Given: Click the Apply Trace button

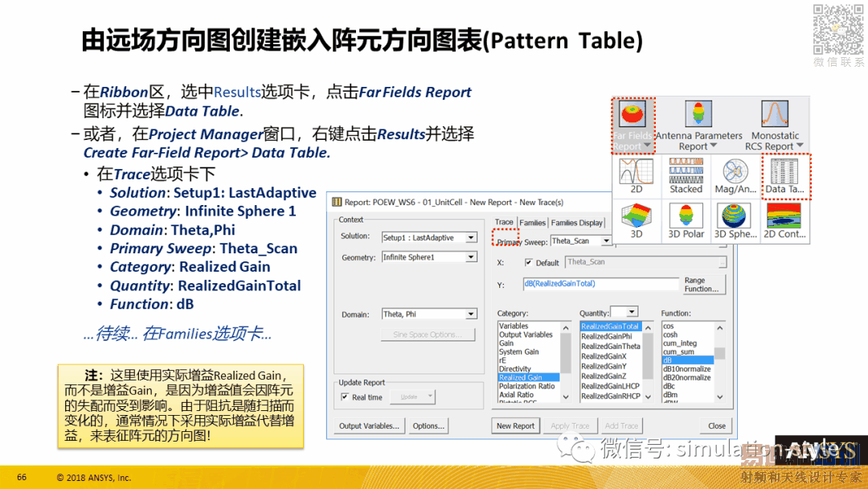Looking at the screenshot, I should 570,426.
